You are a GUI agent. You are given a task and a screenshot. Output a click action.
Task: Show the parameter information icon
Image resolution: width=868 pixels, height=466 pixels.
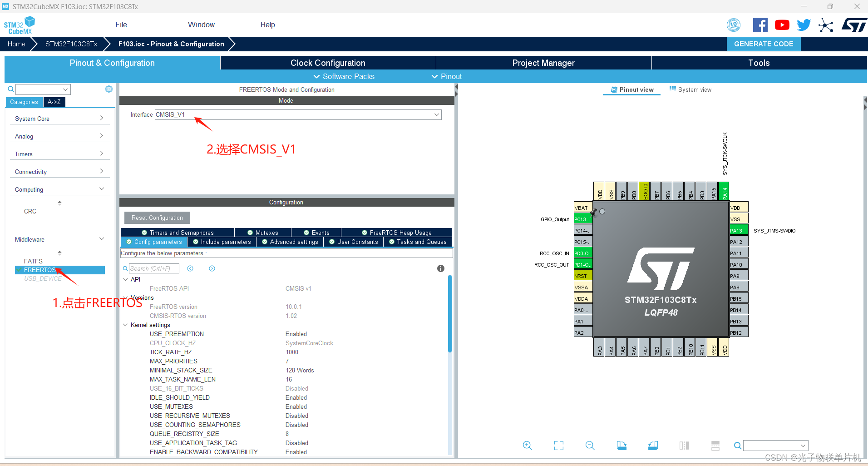pos(440,268)
